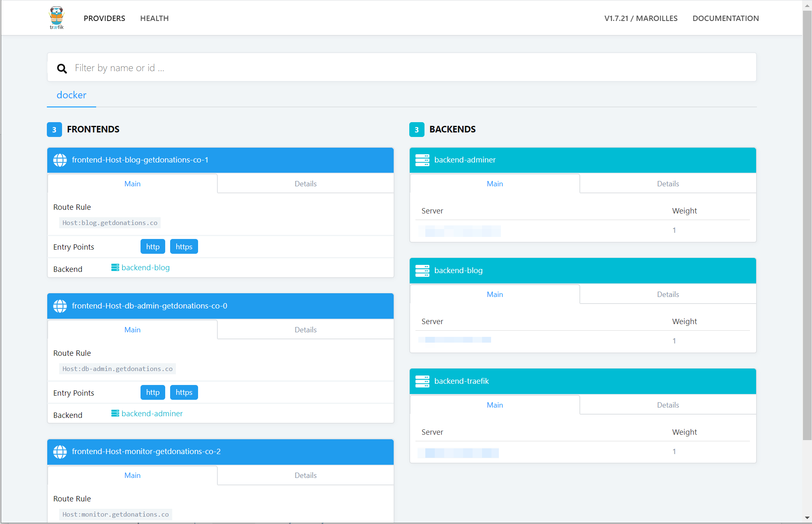
Task: Open Details tab of frontend-Host-db-admin-getdonations-co-0
Action: tap(306, 330)
